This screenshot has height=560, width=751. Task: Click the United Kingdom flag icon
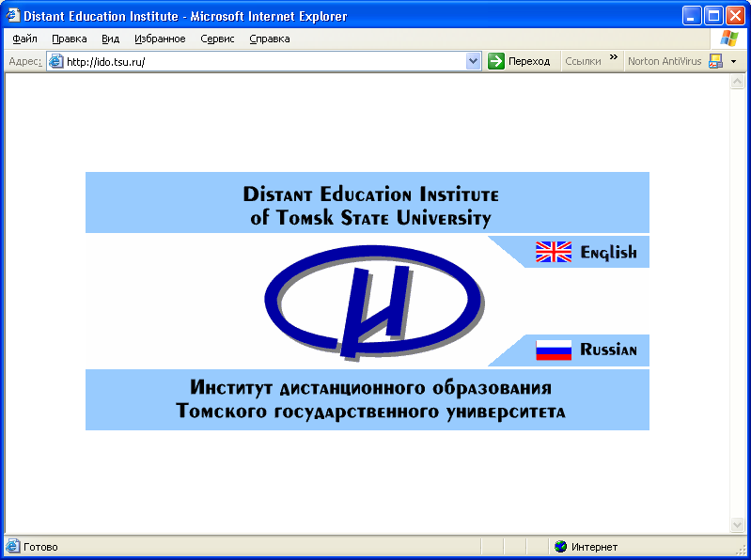point(554,252)
